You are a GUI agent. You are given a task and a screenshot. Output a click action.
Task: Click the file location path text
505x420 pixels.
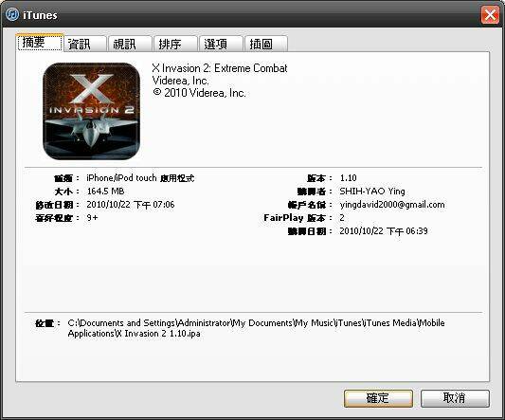(x=256, y=328)
